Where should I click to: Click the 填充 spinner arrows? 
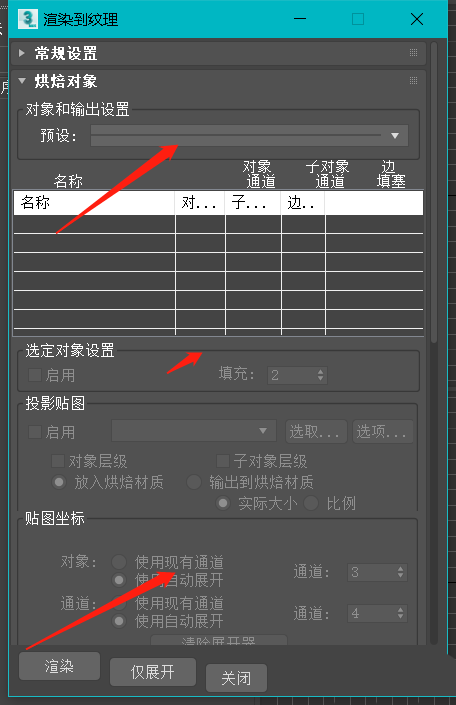pyautogui.click(x=320, y=375)
